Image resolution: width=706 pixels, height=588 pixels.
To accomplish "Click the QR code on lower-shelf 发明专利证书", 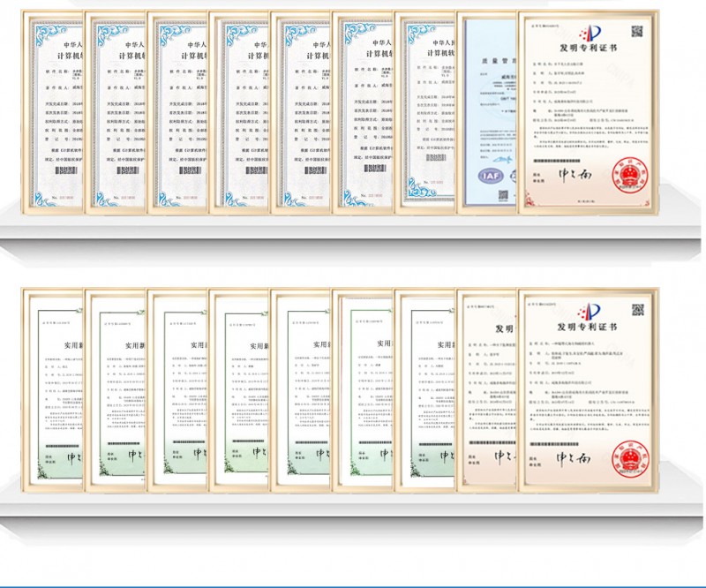I will click(x=638, y=310).
